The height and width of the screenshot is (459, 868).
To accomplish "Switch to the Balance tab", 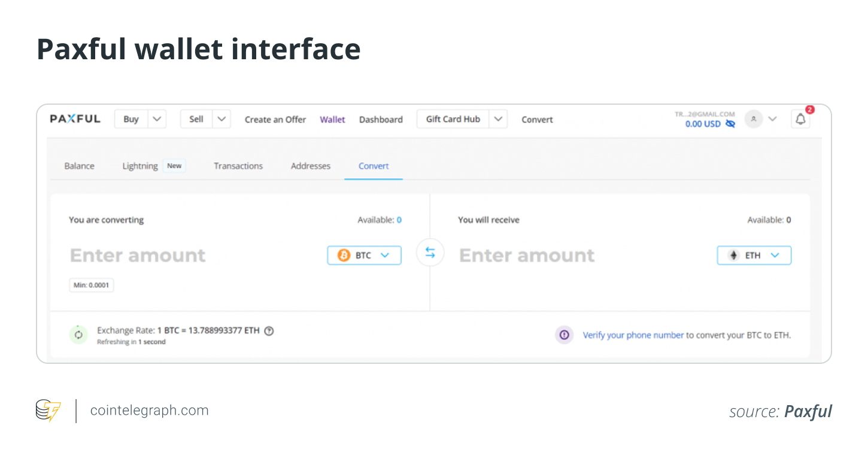I will coord(79,166).
